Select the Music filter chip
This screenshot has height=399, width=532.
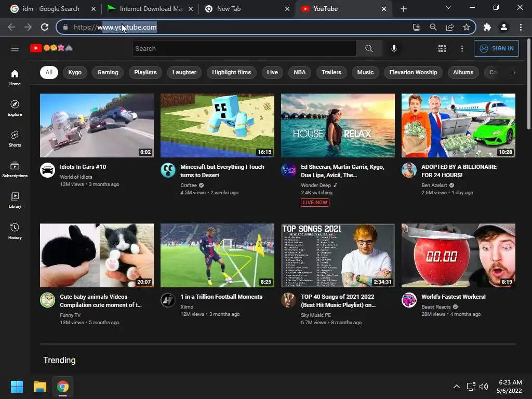click(365, 72)
